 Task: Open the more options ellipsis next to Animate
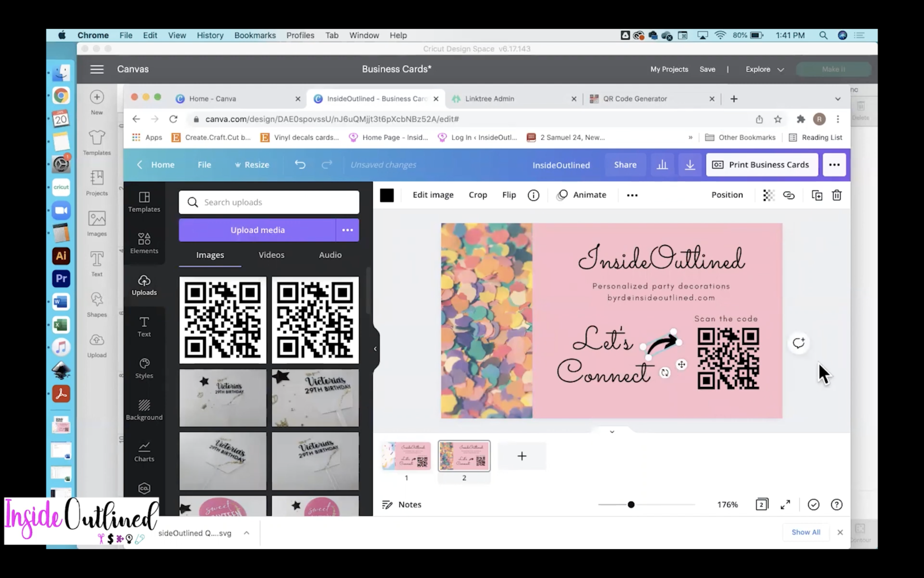tap(632, 195)
